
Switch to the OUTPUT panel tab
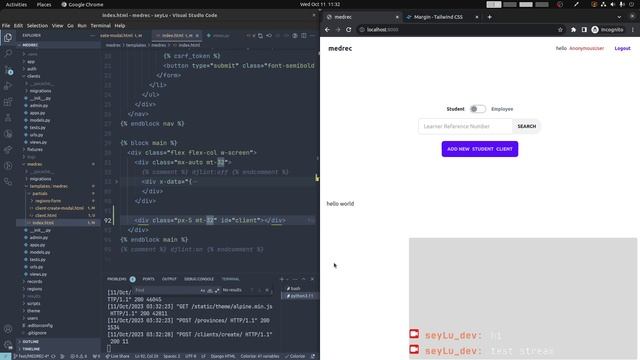(169, 279)
